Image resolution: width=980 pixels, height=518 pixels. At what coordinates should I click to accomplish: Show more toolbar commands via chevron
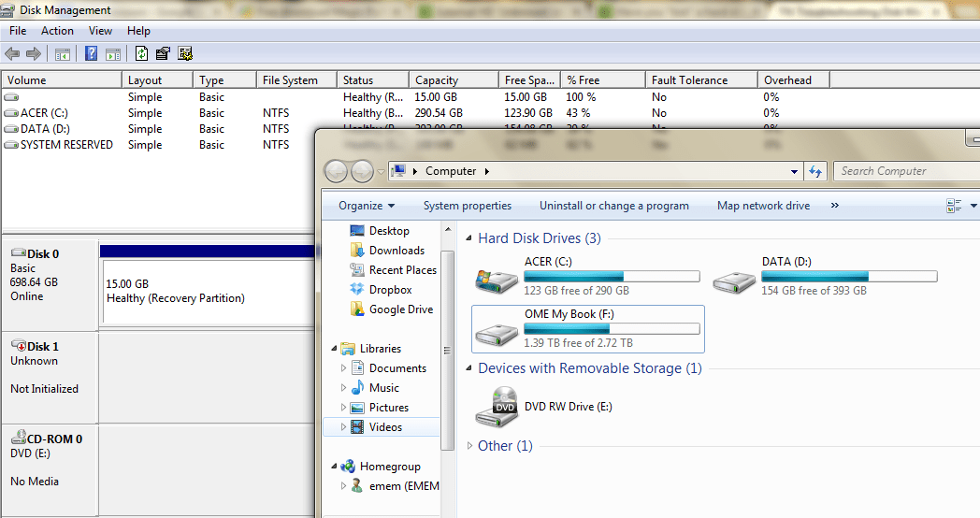tap(834, 206)
